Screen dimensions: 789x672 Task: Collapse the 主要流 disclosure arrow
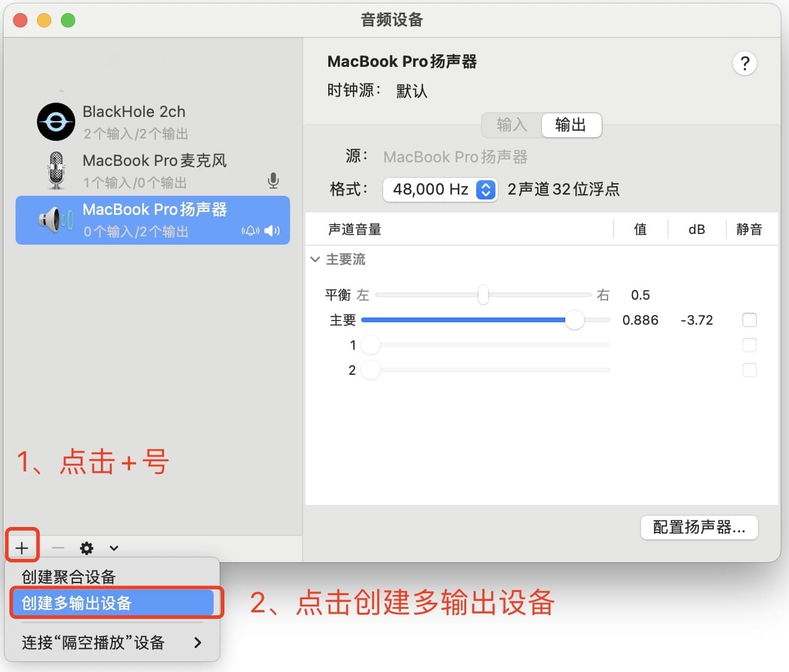coord(315,260)
